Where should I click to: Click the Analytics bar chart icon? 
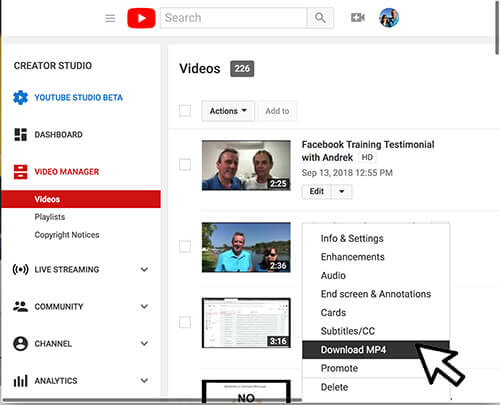pyautogui.click(x=20, y=381)
